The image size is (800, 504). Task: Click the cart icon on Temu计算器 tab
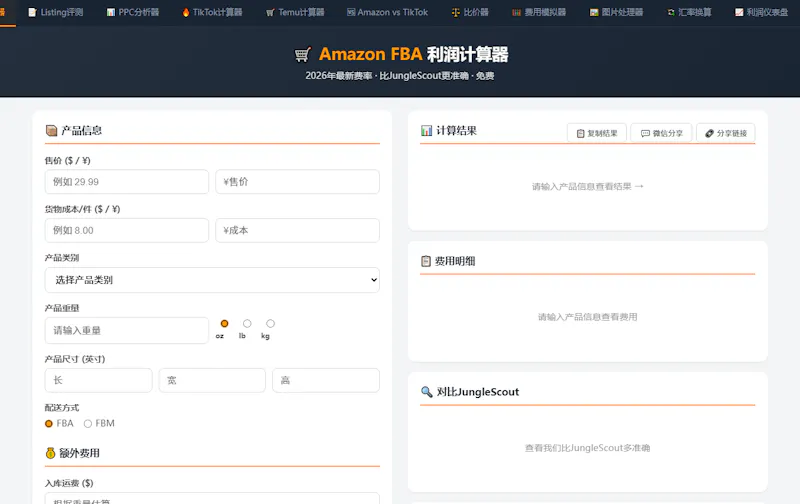[x=270, y=12]
